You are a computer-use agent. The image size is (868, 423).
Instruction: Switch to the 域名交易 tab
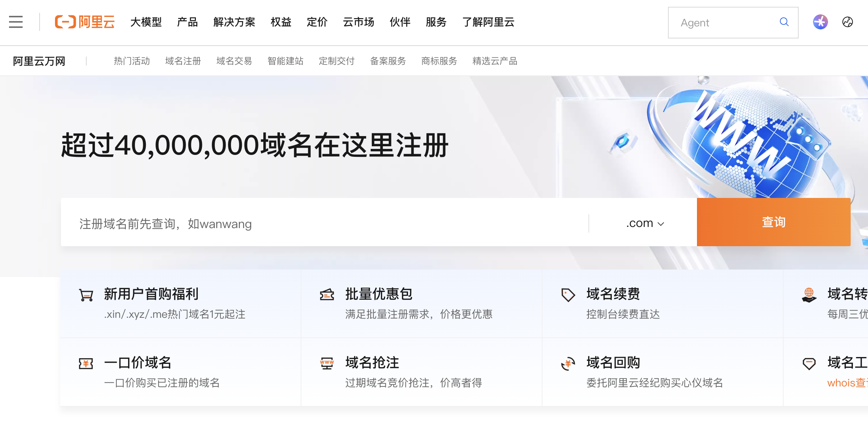[x=234, y=61]
